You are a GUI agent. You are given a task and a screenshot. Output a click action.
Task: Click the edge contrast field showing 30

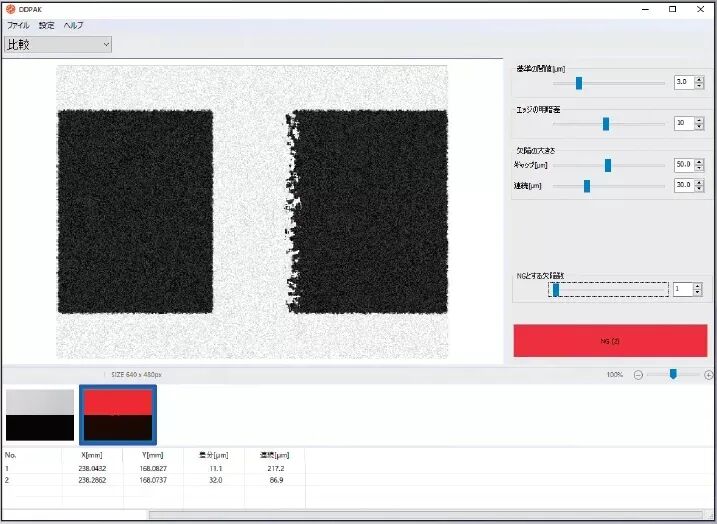tap(684, 123)
